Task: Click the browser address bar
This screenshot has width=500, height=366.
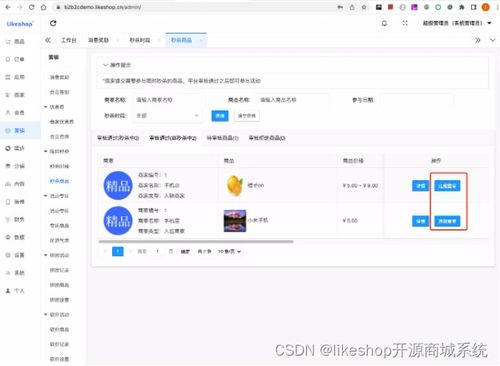Action: tap(193, 7)
